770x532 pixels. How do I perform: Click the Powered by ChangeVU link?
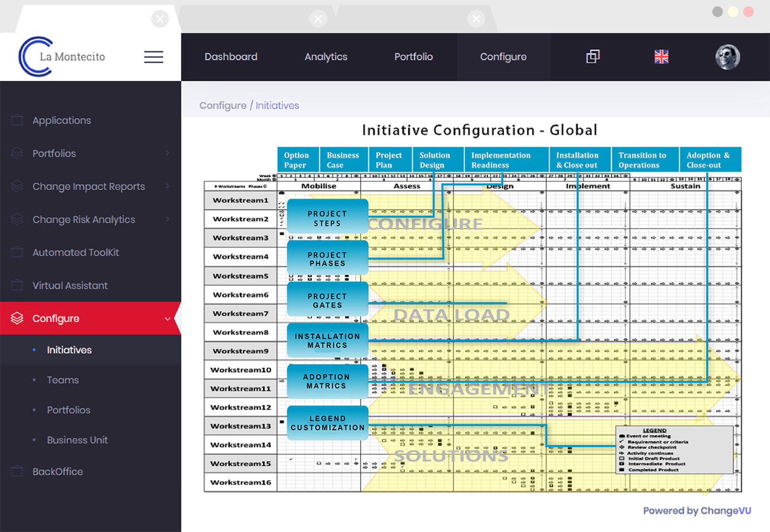click(x=697, y=510)
